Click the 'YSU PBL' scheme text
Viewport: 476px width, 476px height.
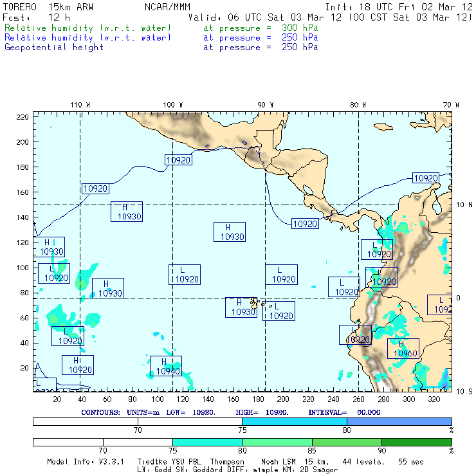pos(186,462)
